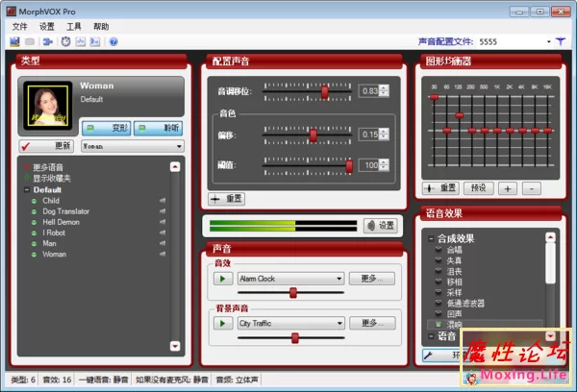Enable the 采样 sampling effect
Viewport: 577px width, 392px height.
coord(439,292)
